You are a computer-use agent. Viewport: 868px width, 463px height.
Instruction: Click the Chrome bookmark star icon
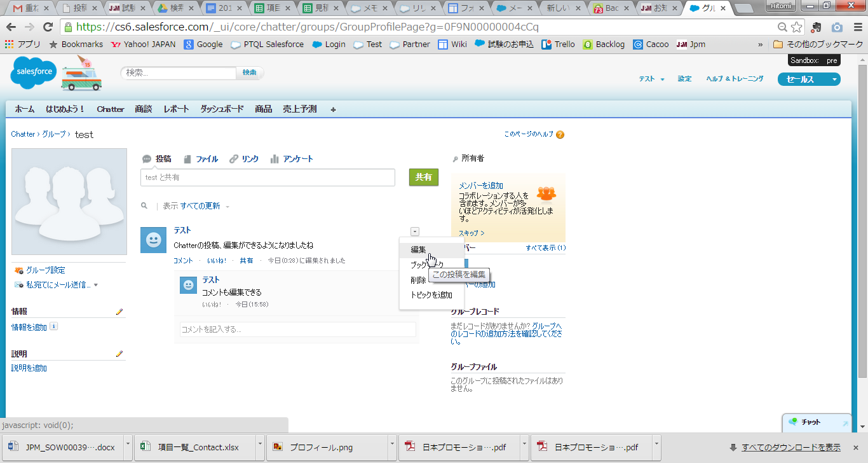click(797, 27)
